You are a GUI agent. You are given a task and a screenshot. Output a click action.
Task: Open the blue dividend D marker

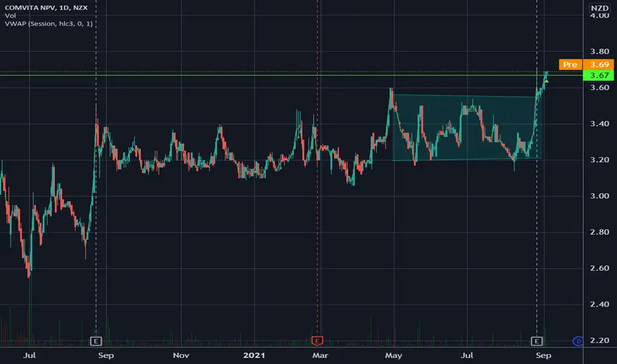(x=578, y=341)
